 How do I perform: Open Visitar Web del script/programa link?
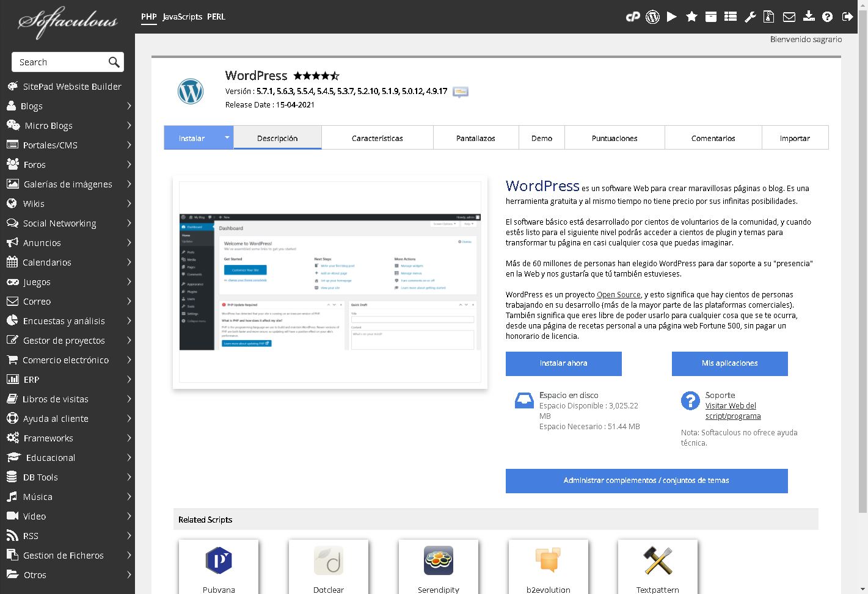[733, 411]
